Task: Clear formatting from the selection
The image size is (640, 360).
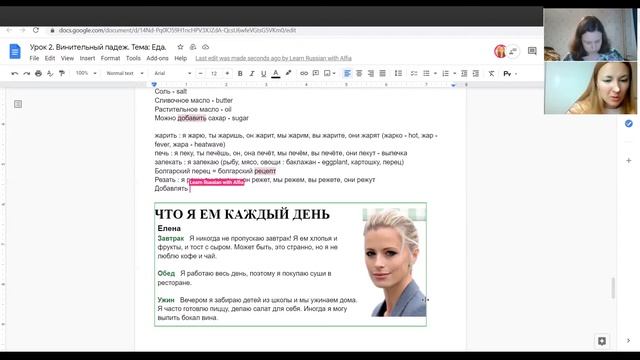Action: click(491, 73)
